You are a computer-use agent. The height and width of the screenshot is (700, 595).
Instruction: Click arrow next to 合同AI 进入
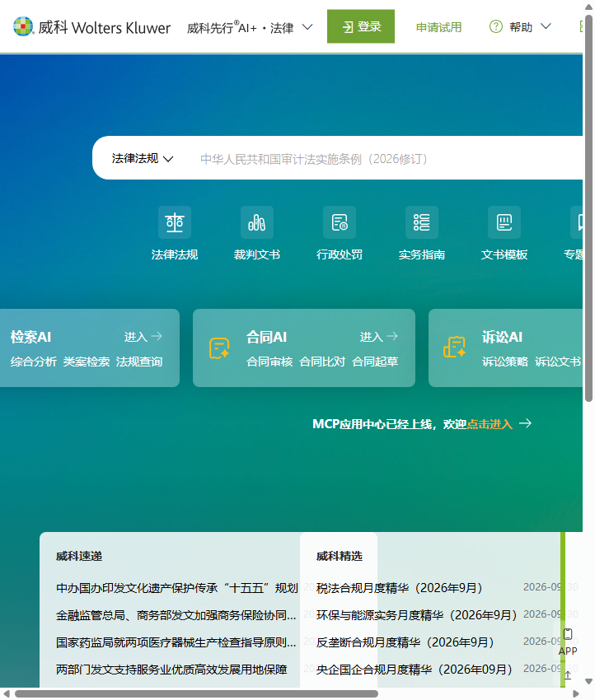click(392, 336)
